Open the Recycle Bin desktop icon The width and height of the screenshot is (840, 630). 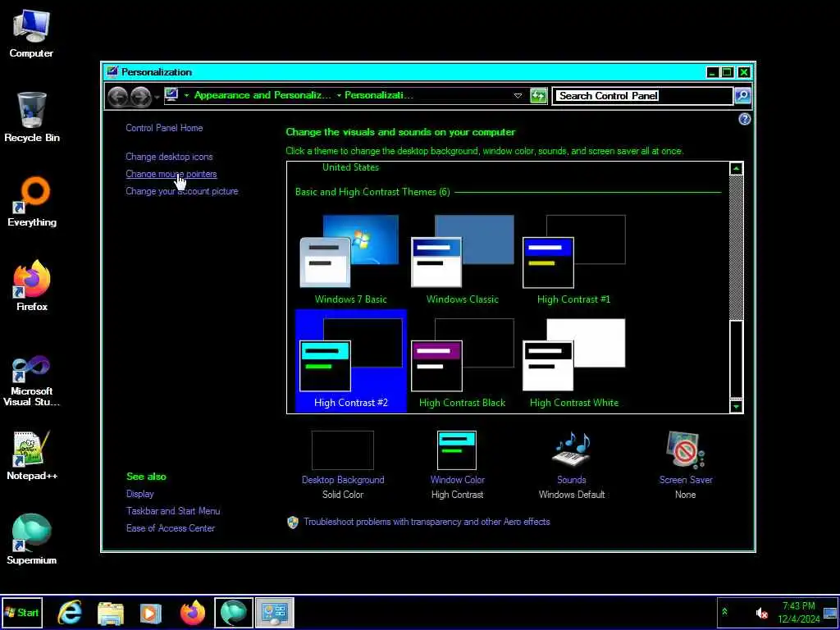32,117
